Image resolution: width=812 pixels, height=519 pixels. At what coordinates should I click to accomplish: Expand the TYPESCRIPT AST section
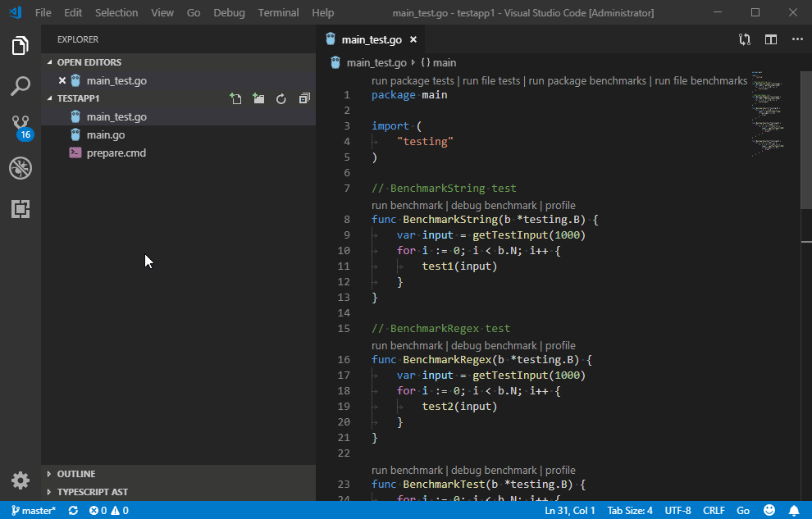(90, 491)
